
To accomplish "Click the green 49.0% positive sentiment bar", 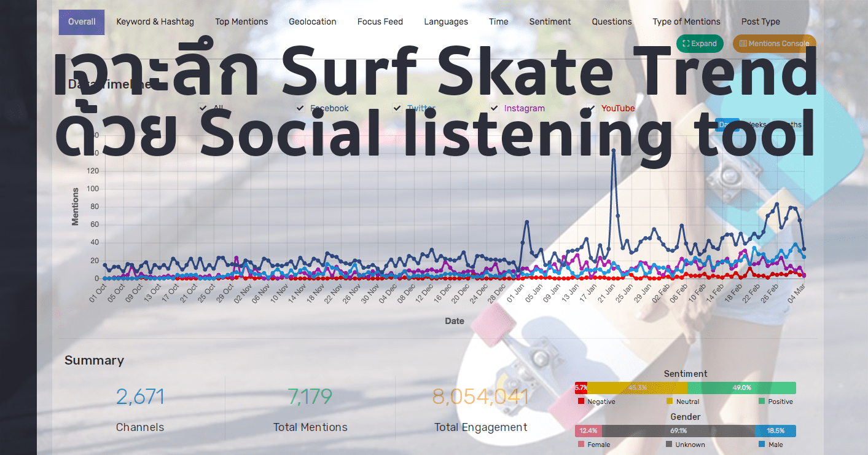I will coord(741,388).
